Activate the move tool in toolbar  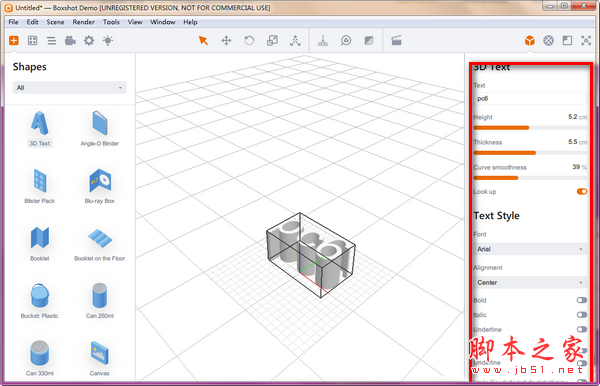pos(226,40)
